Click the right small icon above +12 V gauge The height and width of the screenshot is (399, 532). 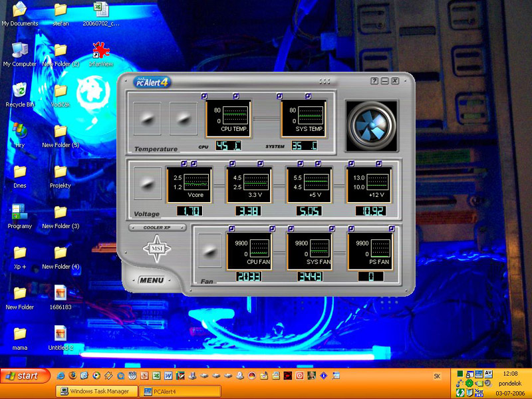[378, 164]
